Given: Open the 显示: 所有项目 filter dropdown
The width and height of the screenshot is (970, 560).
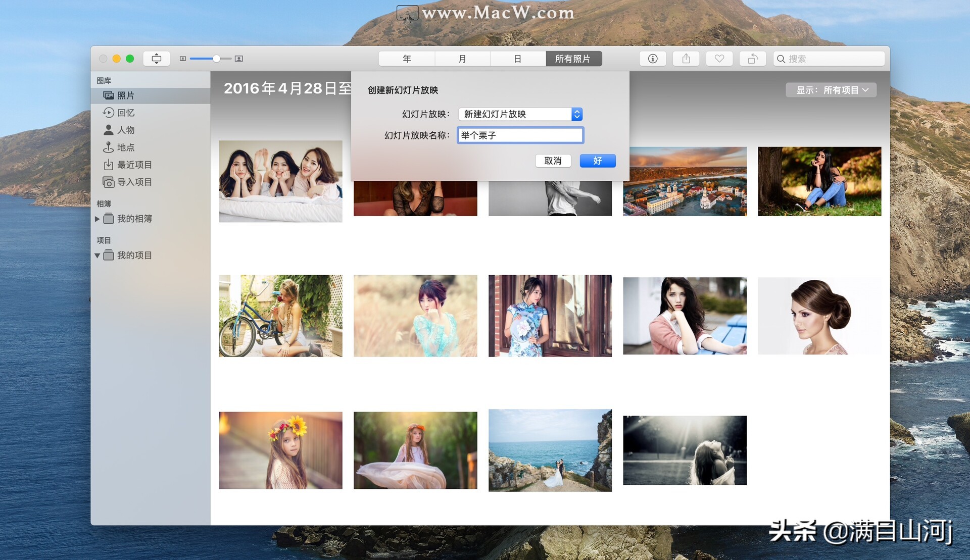Looking at the screenshot, I should tap(831, 90).
